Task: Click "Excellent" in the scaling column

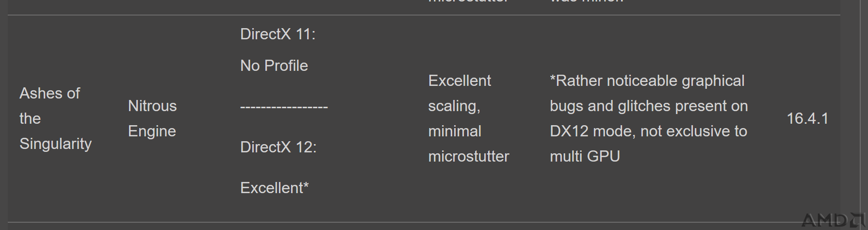Action: 459,81
